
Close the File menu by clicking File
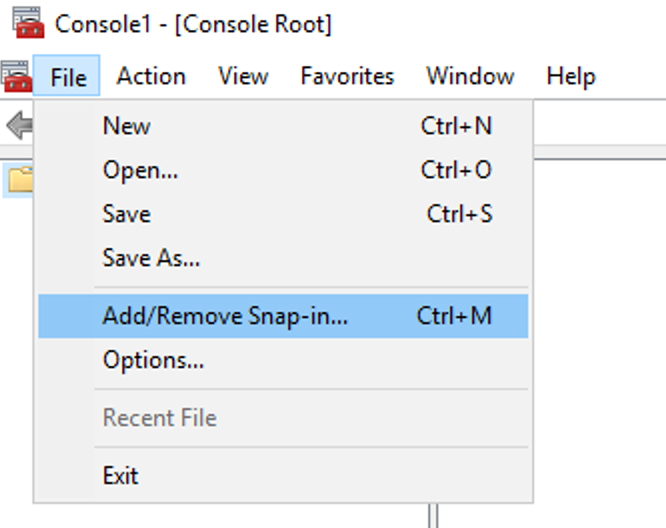pos(68,76)
